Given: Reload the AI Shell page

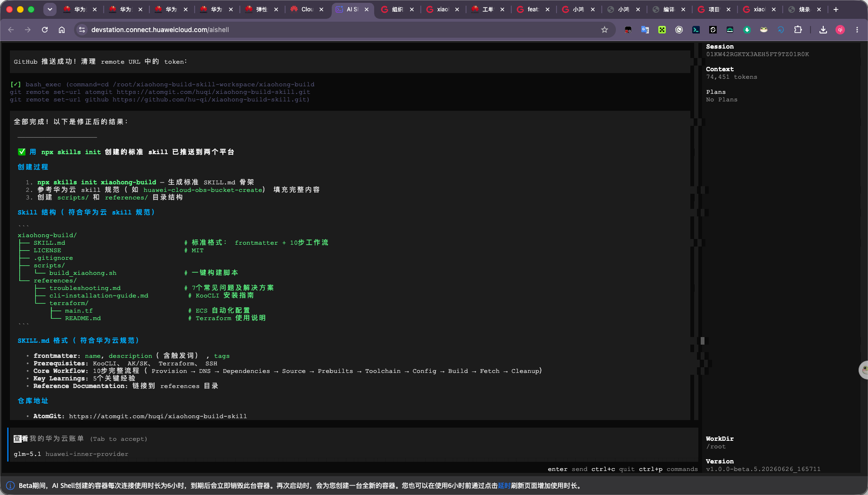Looking at the screenshot, I should [45, 30].
